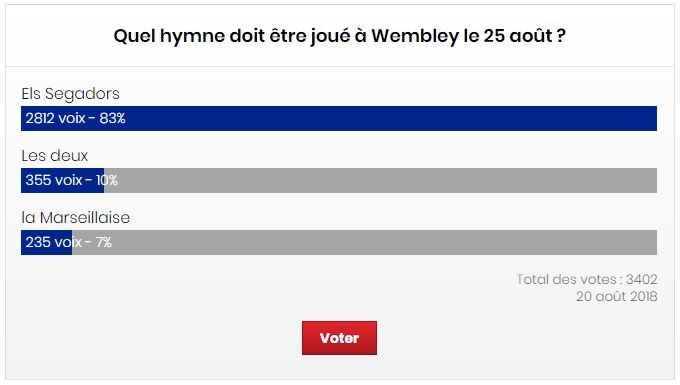Screen dimensions: 680x385
Task: Click the red Voter button
Action: pos(339,338)
